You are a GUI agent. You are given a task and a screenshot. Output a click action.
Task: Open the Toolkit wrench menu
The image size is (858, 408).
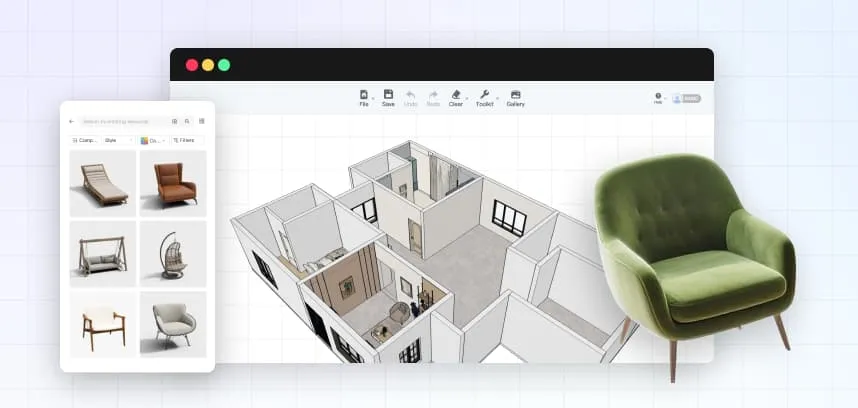tap(484, 98)
